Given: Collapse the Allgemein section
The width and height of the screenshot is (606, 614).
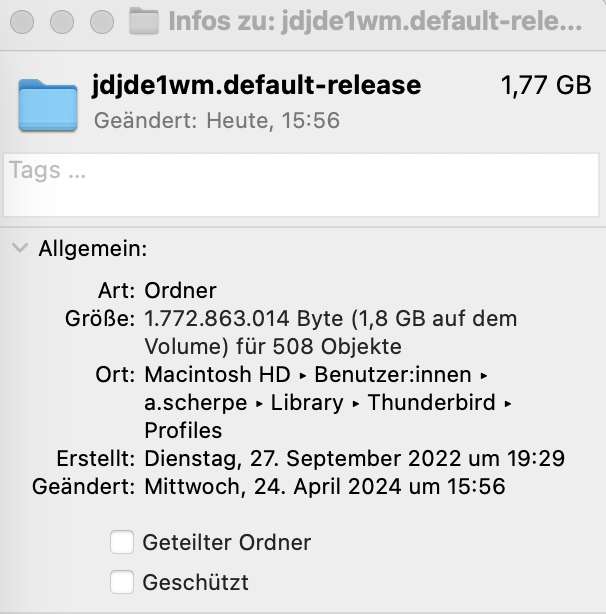Looking at the screenshot, I should 20,248.
